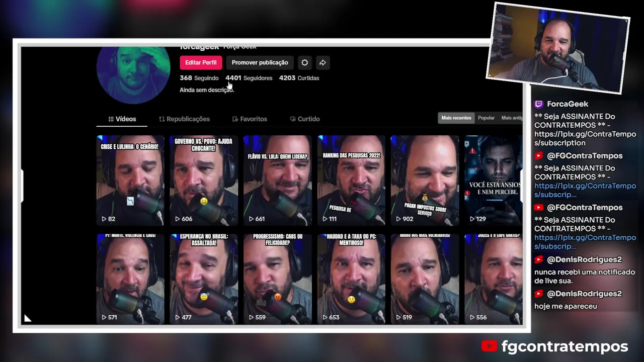The width and height of the screenshot is (644, 362).
Task: Click the second @FGContraTempos username
Action: point(585,208)
